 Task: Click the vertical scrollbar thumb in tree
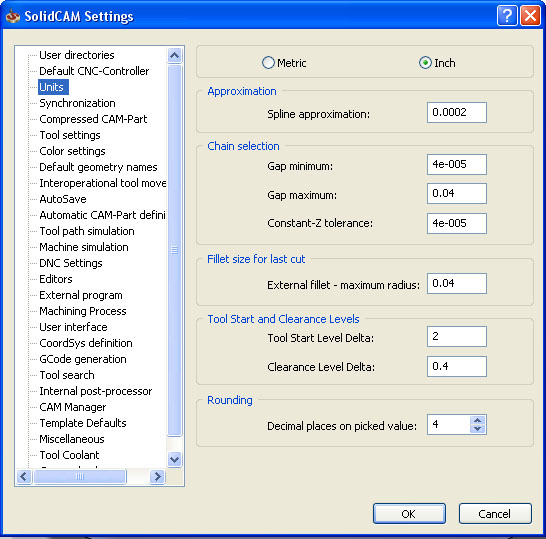click(174, 250)
